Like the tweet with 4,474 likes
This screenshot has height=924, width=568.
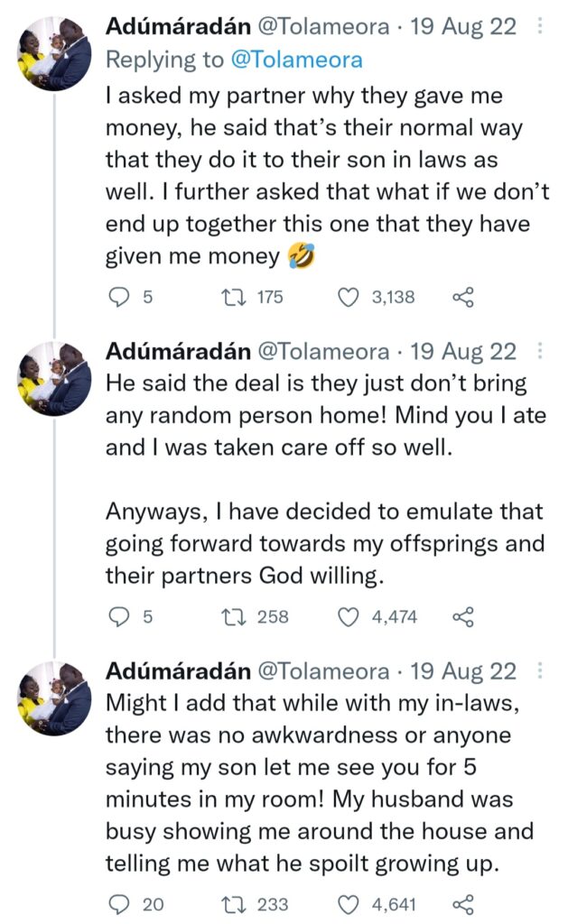coord(349,616)
